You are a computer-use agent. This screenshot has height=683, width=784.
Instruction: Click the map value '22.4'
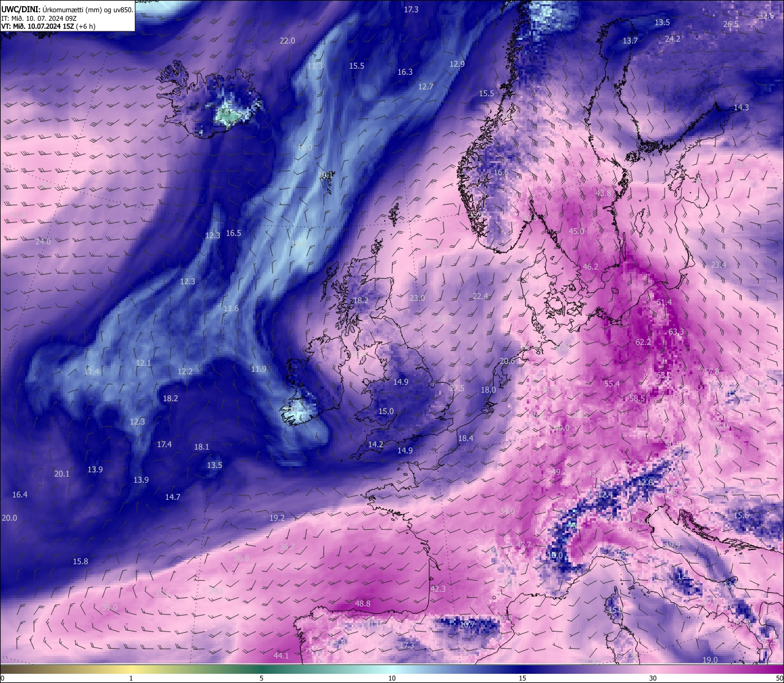480,296
